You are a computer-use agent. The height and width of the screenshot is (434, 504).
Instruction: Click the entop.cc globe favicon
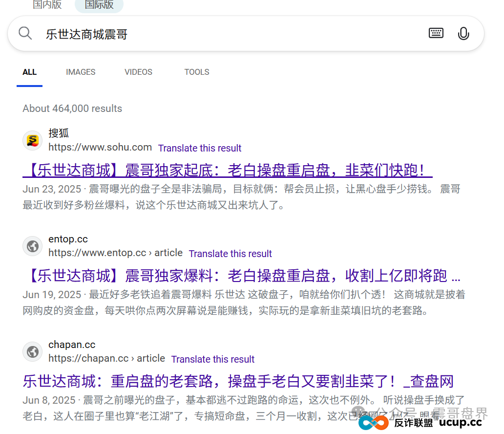[32, 246]
